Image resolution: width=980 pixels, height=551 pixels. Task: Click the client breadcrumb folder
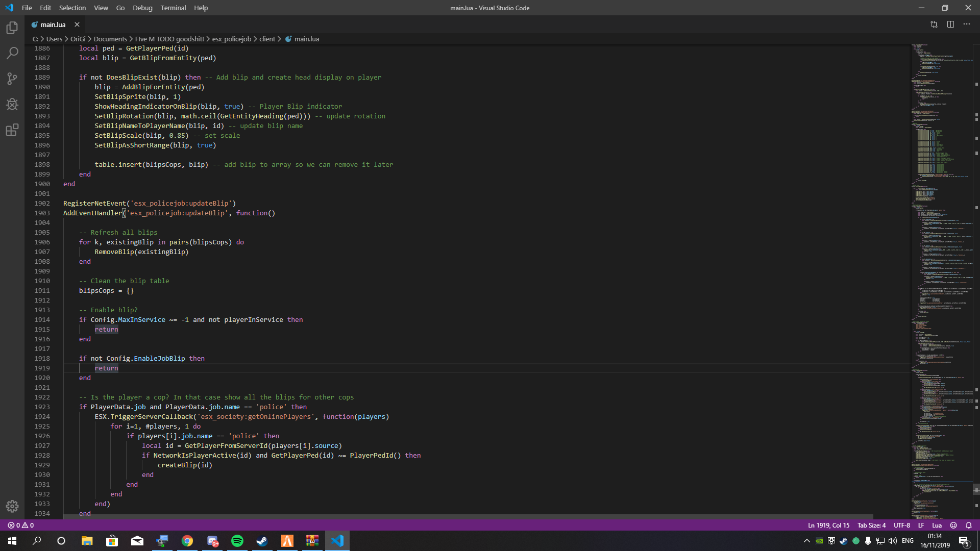click(x=267, y=39)
